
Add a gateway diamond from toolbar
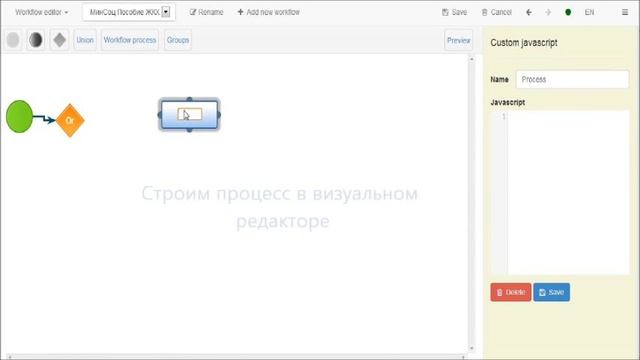(60, 40)
